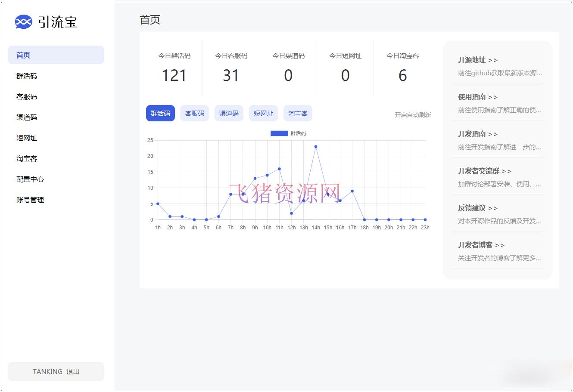Click the 引流宝 logo icon

pyautogui.click(x=23, y=22)
